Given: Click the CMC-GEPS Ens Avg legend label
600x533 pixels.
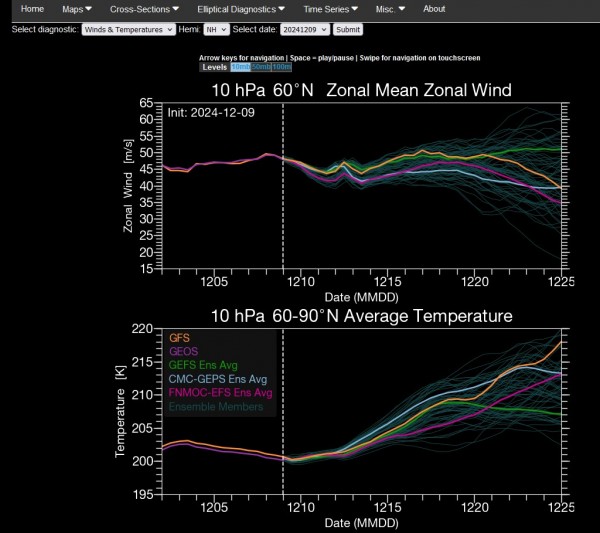Looking at the screenshot, I should [x=218, y=379].
